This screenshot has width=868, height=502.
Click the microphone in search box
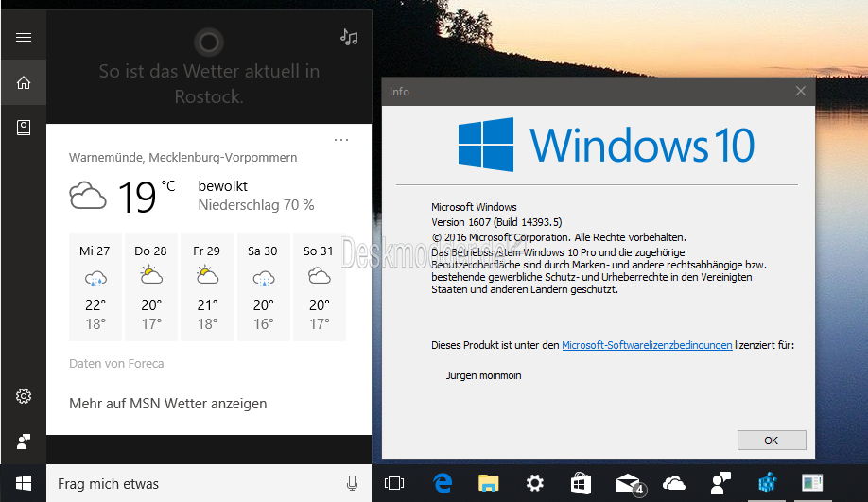[352, 483]
